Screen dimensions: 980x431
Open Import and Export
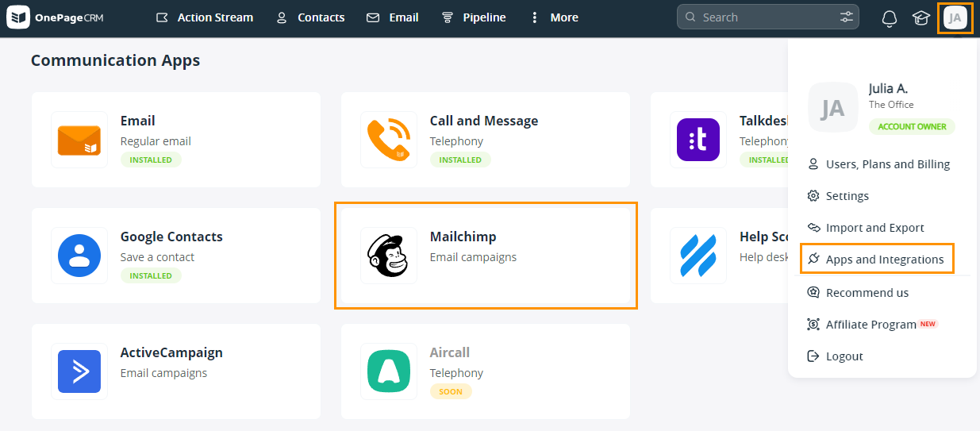(x=874, y=228)
